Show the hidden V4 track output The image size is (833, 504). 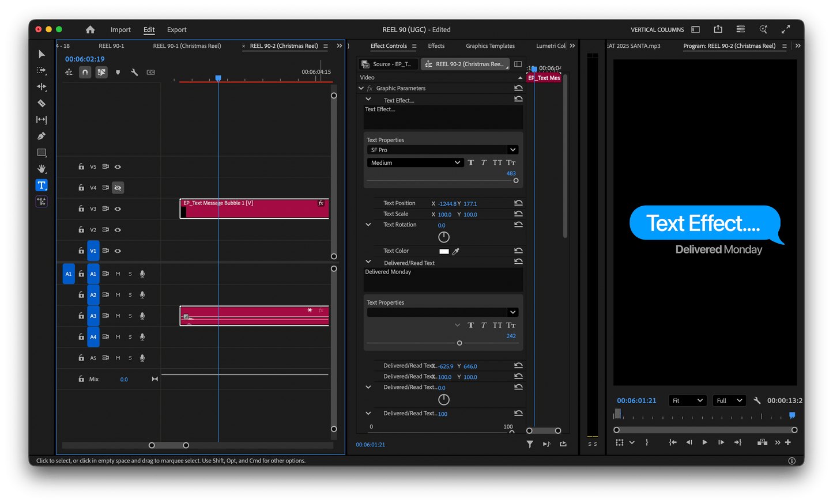click(118, 187)
